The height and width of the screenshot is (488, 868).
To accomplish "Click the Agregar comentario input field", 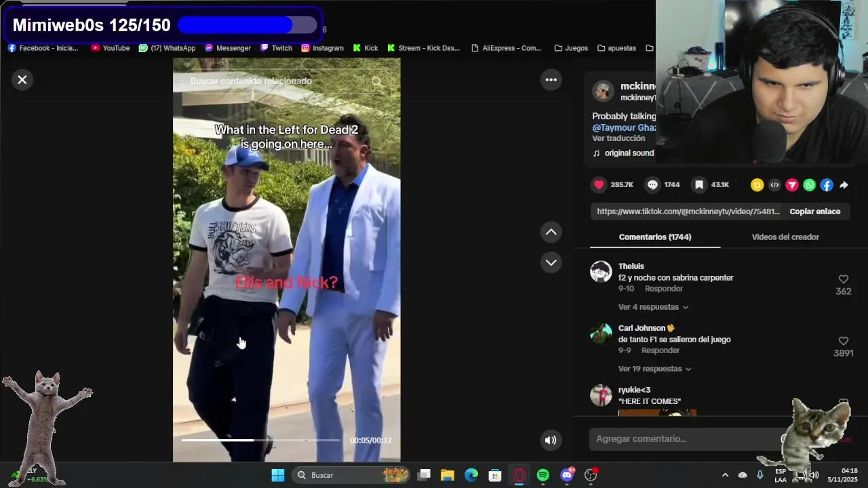I will tap(685, 439).
